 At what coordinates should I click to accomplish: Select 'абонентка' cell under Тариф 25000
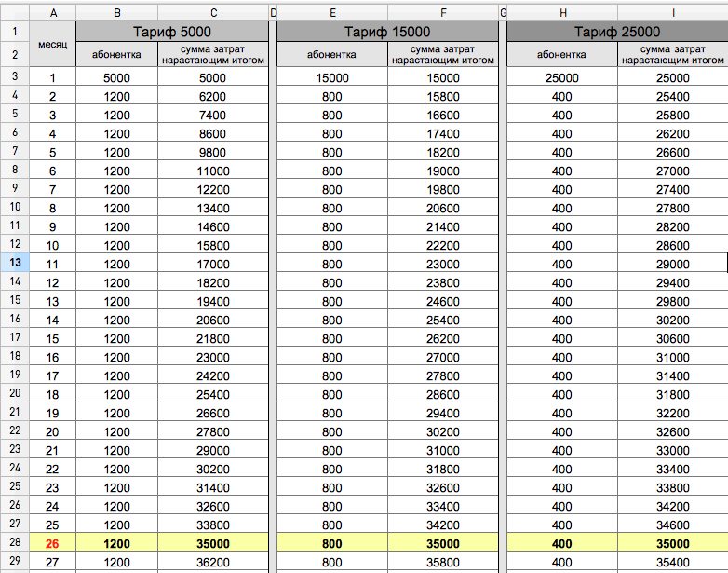(561, 54)
